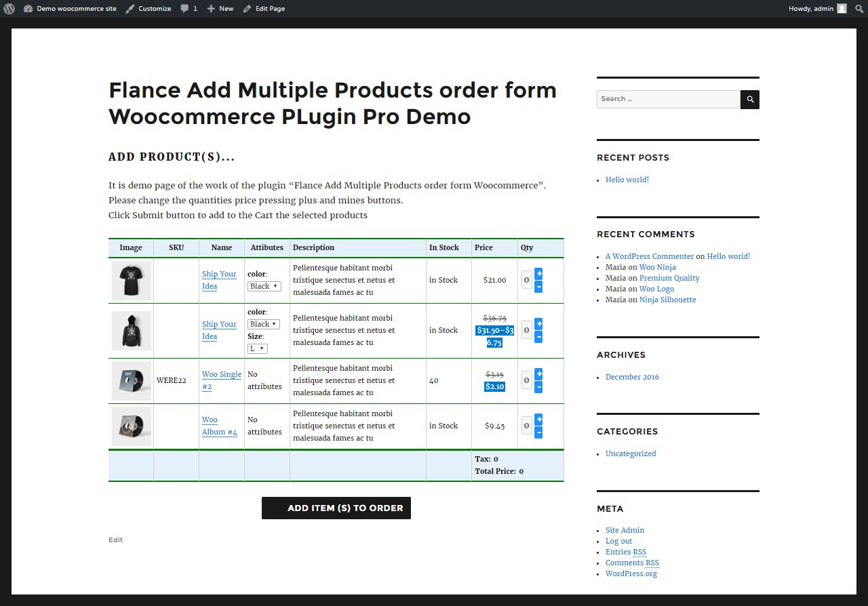Open the comments bubble in admin bar
The height and width of the screenshot is (606, 868).
coord(189,9)
